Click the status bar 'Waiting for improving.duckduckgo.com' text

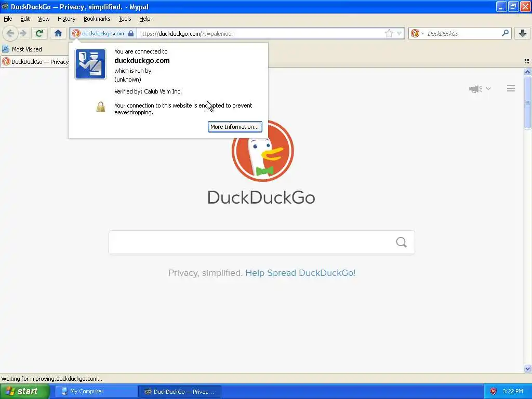51,379
